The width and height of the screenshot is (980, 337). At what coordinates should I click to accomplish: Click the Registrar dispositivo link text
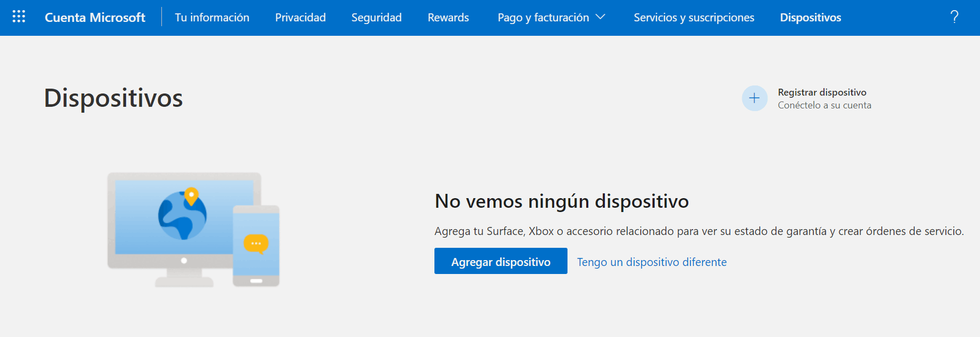coord(822,92)
